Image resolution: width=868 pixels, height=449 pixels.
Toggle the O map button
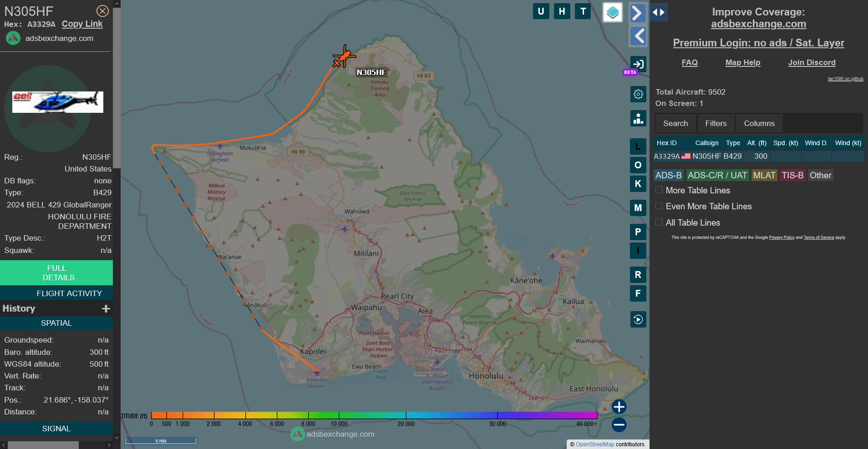tap(638, 165)
